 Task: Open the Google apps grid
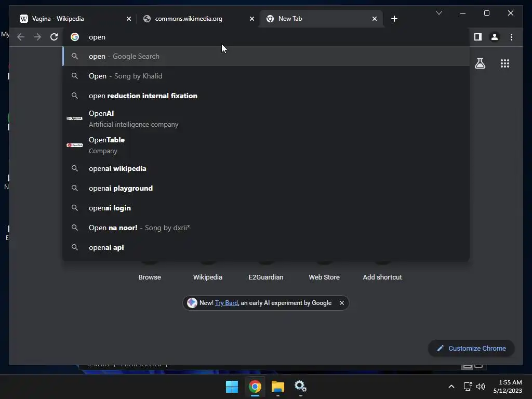click(505, 63)
